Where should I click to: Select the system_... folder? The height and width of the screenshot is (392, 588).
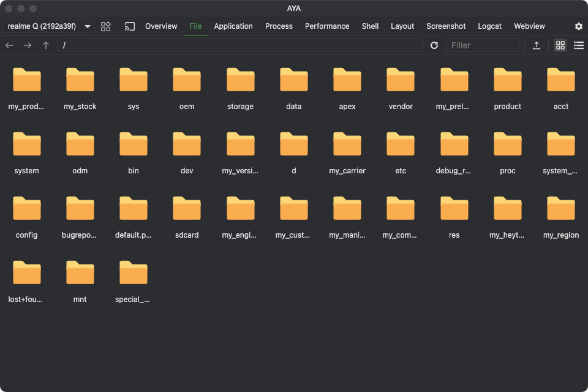(x=561, y=153)
